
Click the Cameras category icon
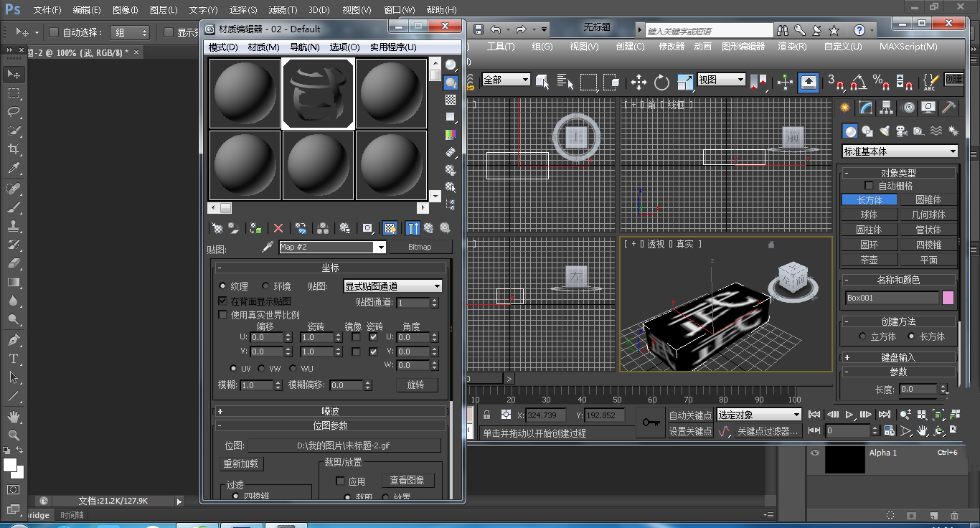point(901,131)
